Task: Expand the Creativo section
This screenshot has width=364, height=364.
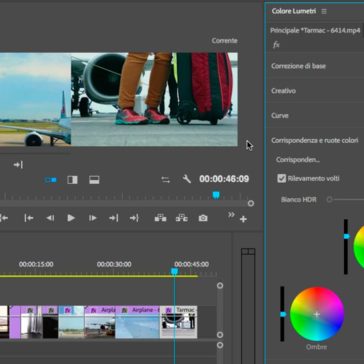Action: point(283,91)
